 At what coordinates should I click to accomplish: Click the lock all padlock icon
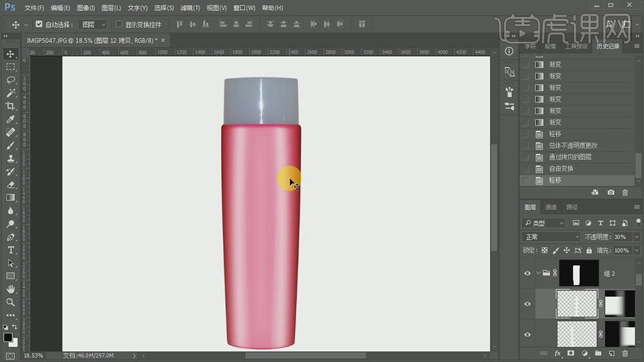tap(590, 250)
